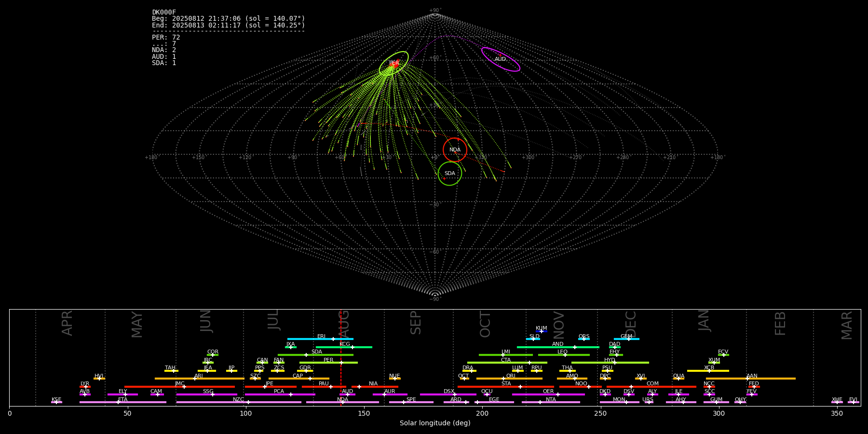Select the STA red shower bar
This screenshot has width=868, height=434.
(506, 387)
